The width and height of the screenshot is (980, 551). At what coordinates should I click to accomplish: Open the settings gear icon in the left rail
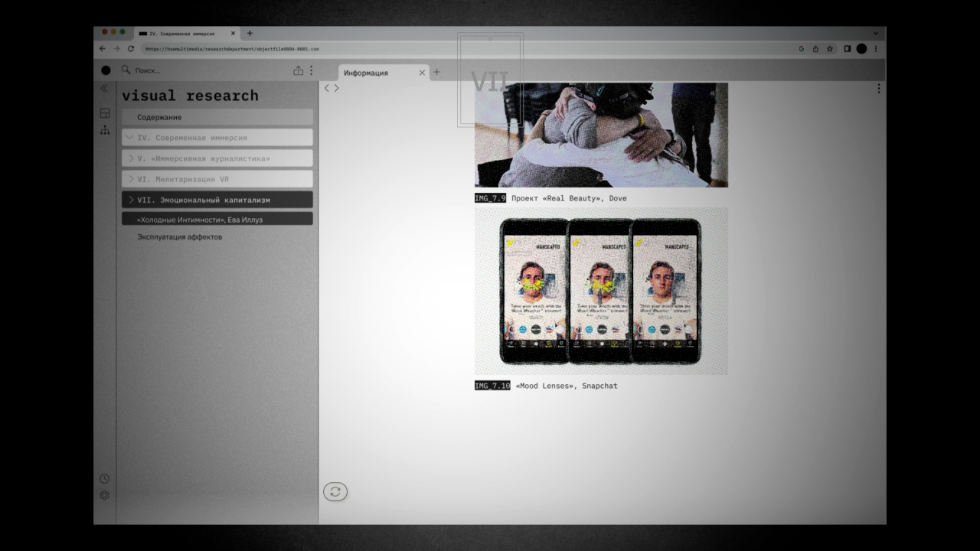pyautogui.click(x=105, y=495)
